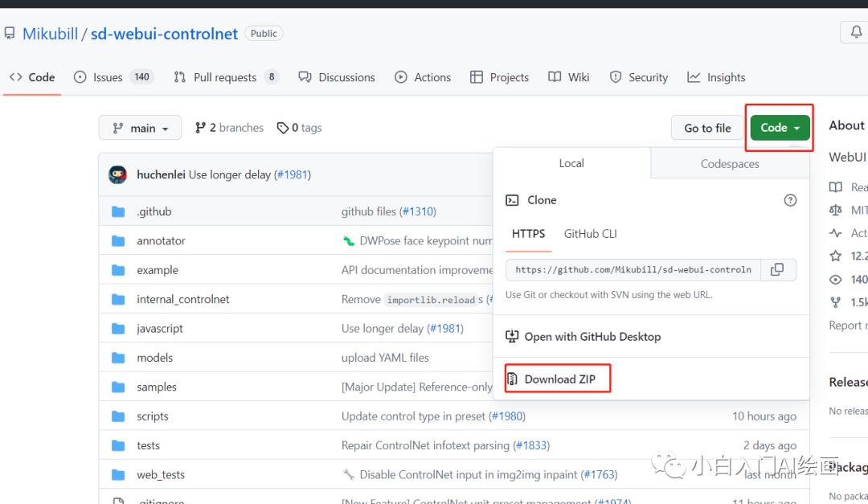This screenshot has height=504, width=868.
Task: View the 0 tags link
Action: [300, 128]
